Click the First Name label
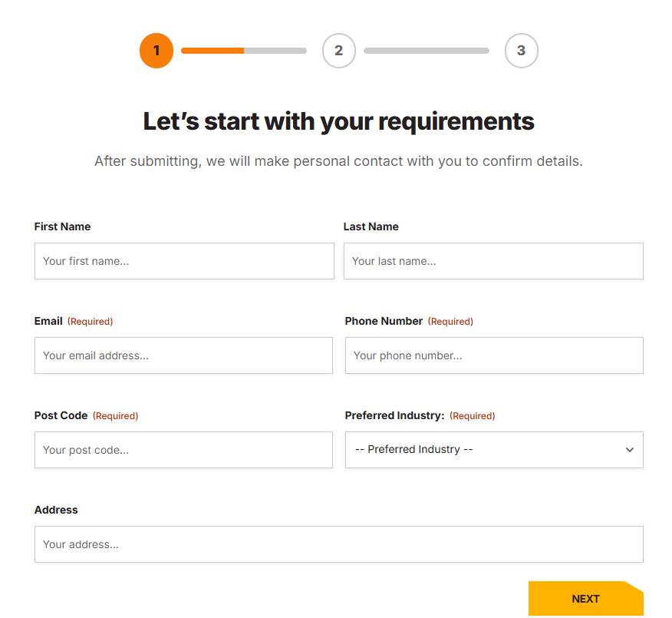672x618 pixels. 63,226
